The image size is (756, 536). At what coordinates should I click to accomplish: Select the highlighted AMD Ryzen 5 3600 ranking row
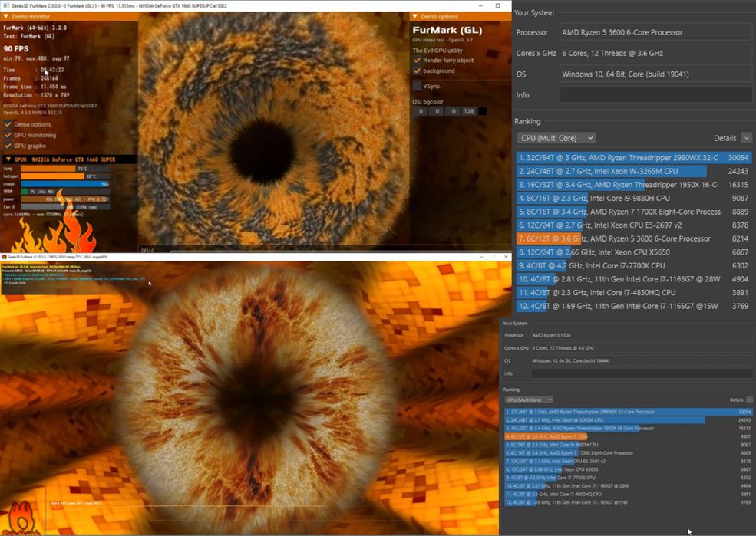(633, 238)
